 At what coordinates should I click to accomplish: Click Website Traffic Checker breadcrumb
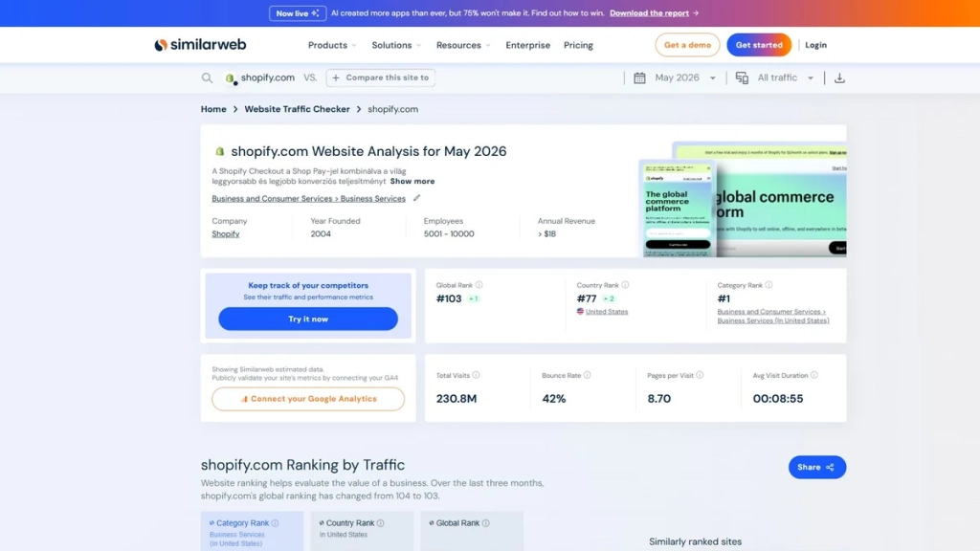click(297, 109)
